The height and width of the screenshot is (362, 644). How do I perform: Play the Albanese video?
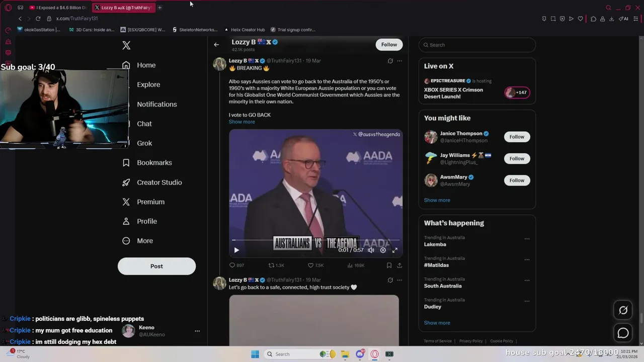[x=236, y=250]
